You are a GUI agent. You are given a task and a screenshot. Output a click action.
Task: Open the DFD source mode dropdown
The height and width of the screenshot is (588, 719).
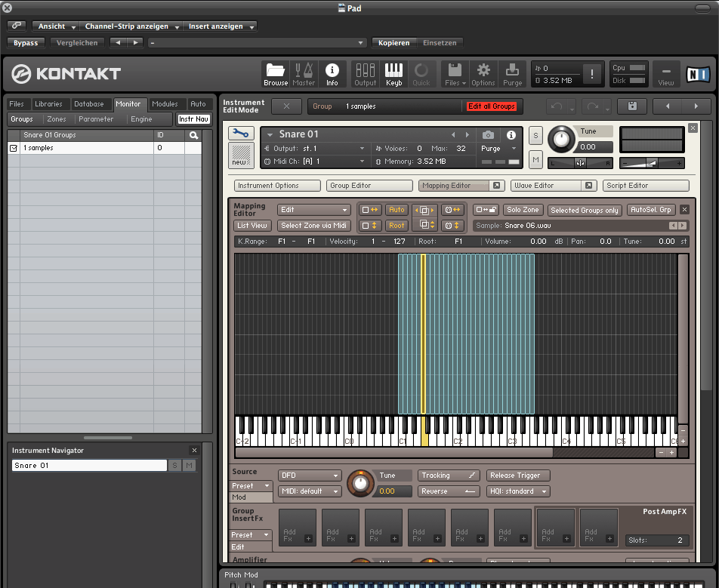point(310,476)
